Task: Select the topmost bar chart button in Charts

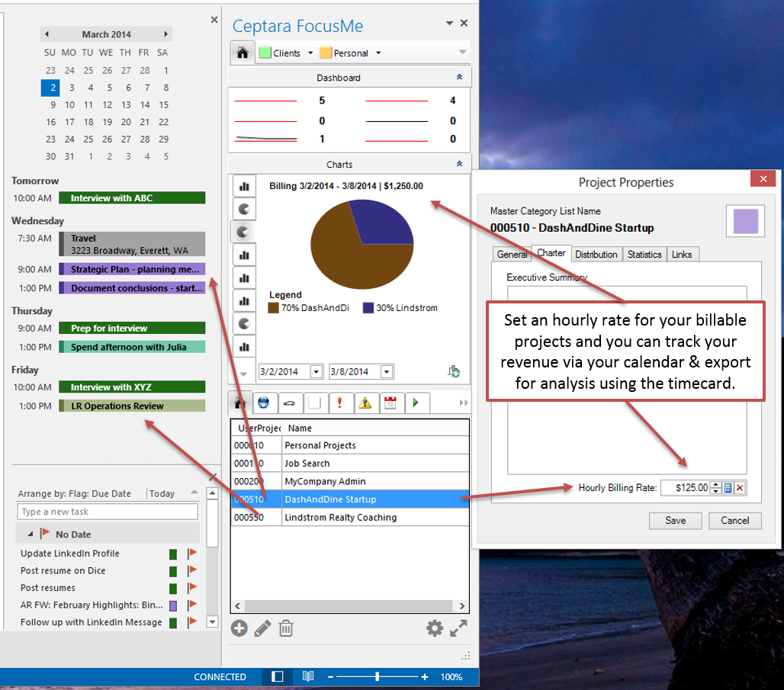Action: (x=245, y=187)
